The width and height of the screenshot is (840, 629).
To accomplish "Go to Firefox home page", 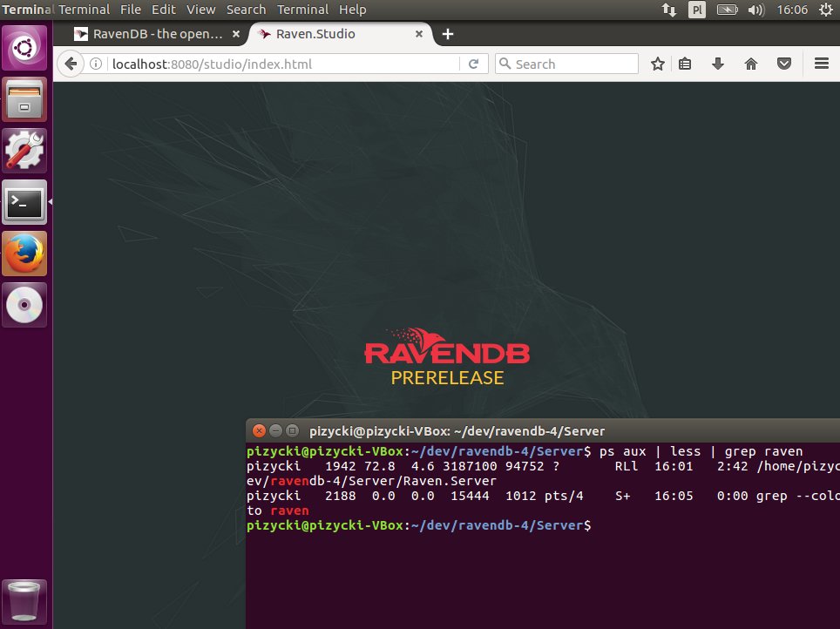I will click(x=751, y=64).
